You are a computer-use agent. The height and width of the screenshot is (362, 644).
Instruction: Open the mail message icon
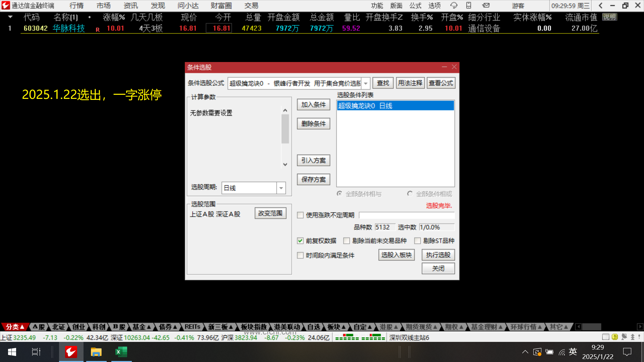[486, 5]
